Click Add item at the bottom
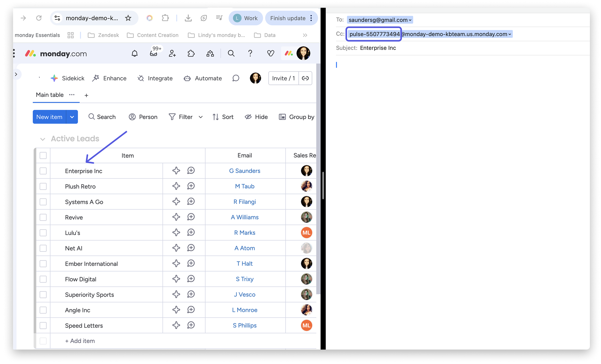 click(80, 341)
